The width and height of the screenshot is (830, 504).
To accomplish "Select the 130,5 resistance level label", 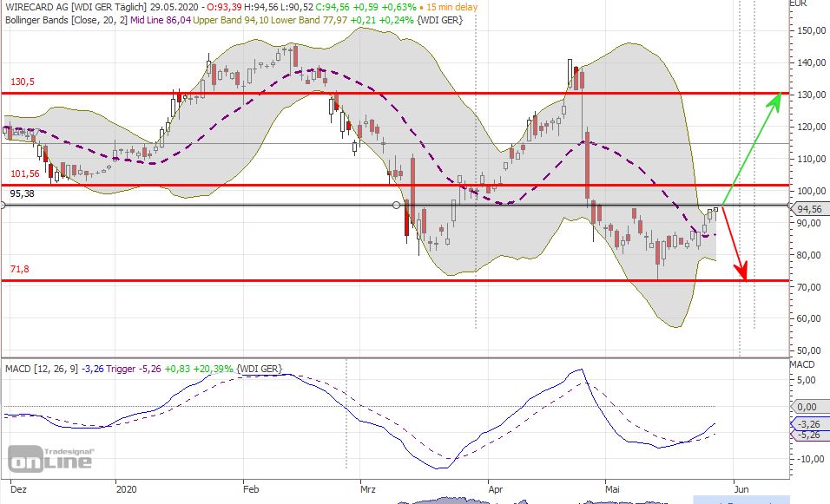I will pyautogui.click(x=23, y=82).
